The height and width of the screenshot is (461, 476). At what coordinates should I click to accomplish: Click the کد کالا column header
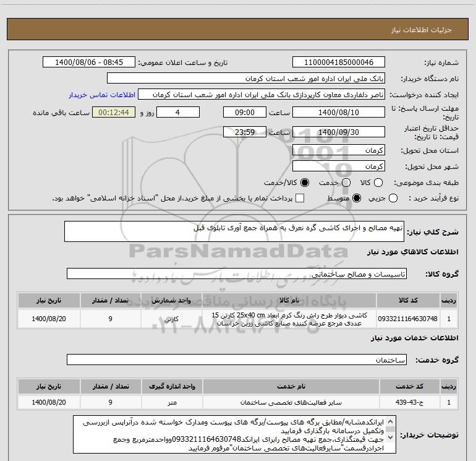click(408, 300)
